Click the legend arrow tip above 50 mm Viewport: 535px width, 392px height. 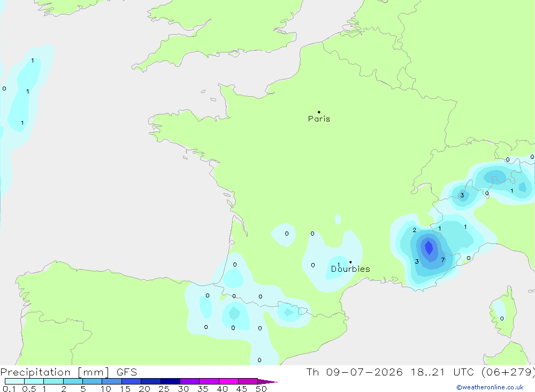267,382
